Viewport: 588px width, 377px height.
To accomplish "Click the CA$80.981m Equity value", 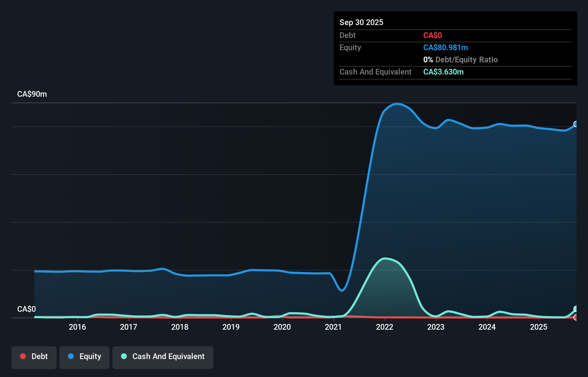I will (x=445, y=47).
